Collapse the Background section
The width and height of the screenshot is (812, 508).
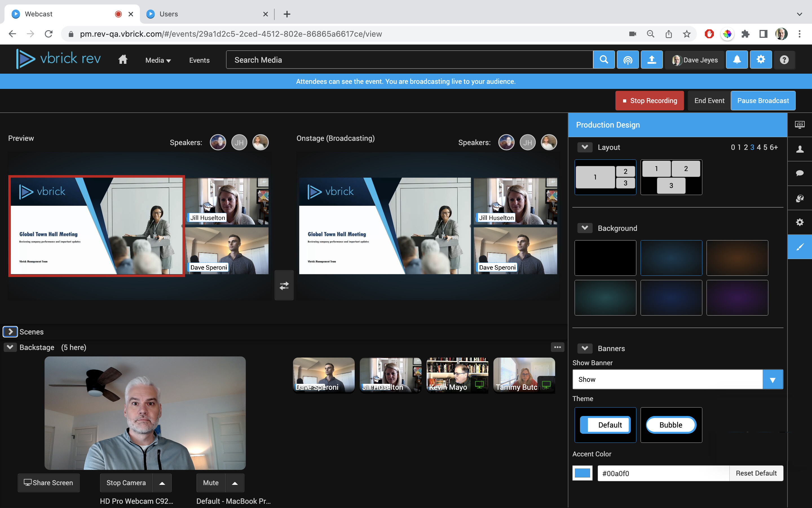tap(584, 228)
